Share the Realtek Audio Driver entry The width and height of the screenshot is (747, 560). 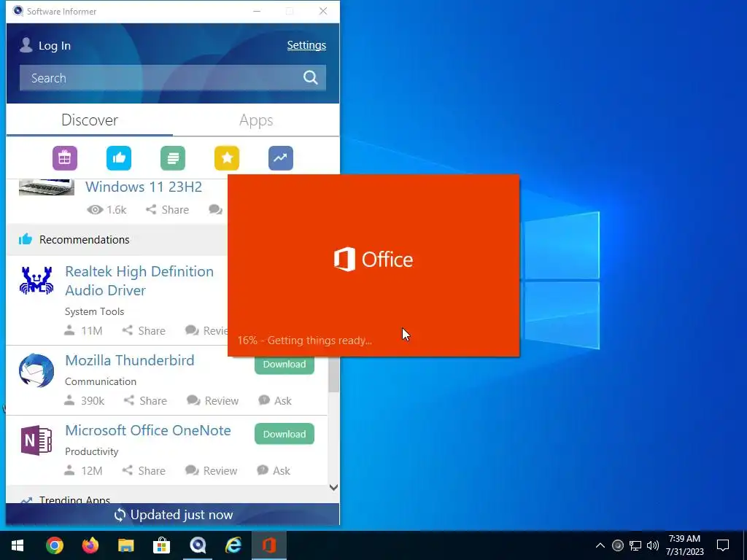(144, 330)
